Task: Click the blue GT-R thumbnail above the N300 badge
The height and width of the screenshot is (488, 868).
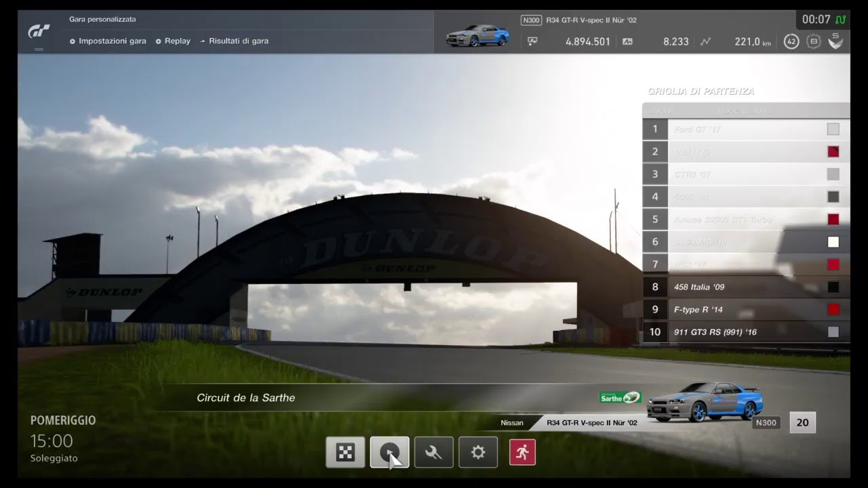Action: click(705, 402)
